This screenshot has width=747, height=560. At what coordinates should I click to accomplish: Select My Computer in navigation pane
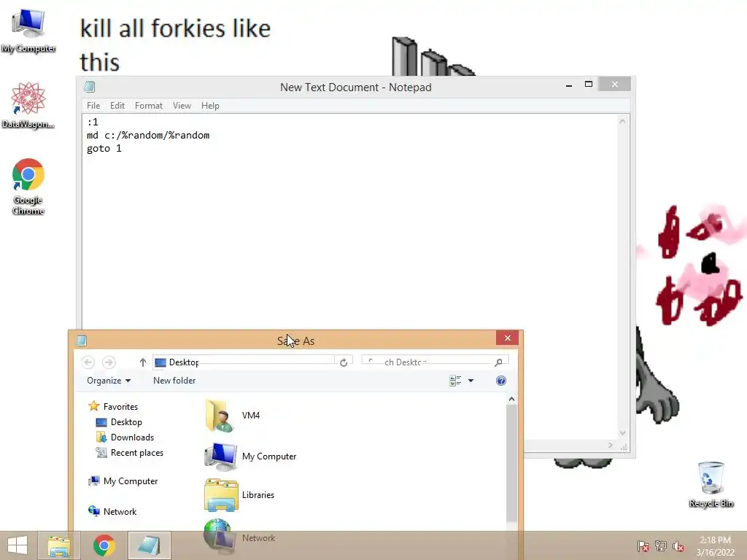(x=123, y=481)
